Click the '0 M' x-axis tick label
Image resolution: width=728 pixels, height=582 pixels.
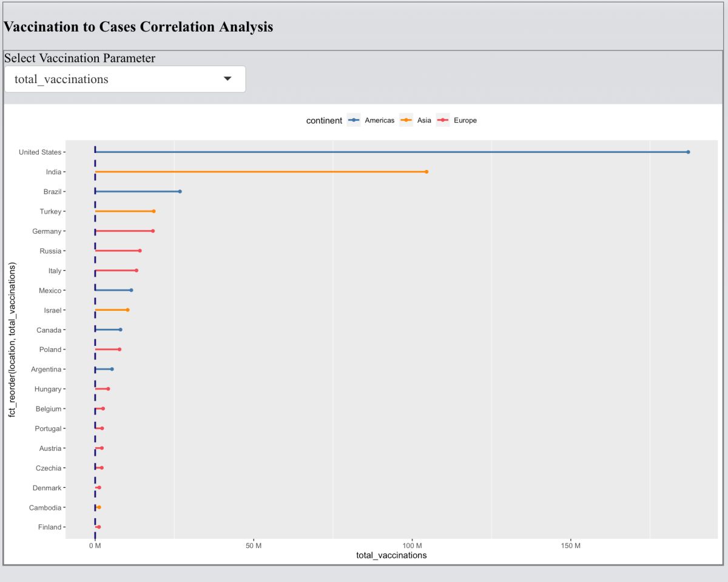(x=95, y=546)
